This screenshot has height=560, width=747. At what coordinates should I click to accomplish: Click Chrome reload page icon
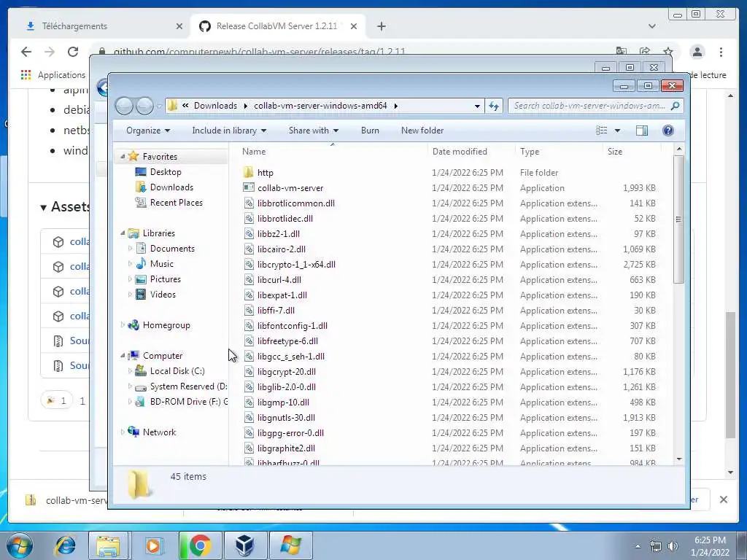(x=73, y=52)
